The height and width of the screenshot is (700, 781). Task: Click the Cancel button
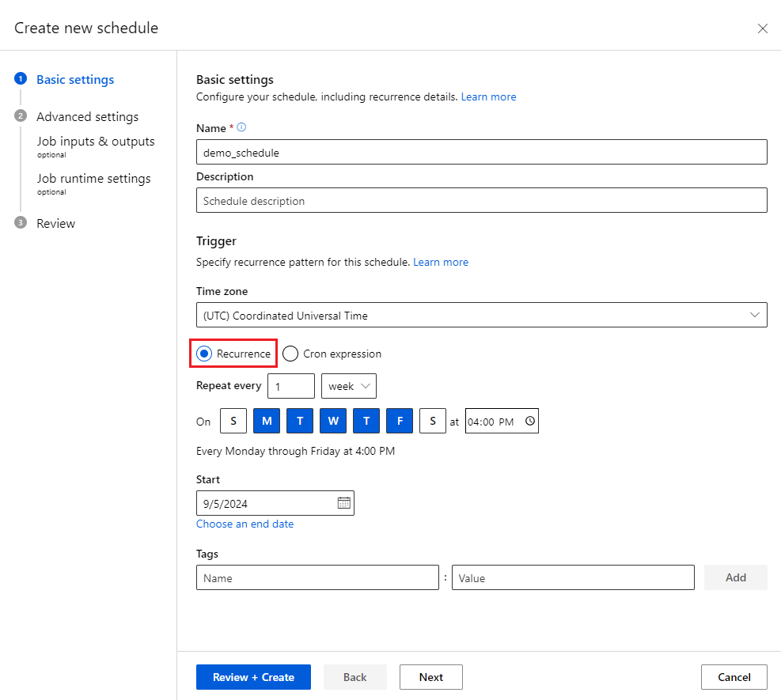tap(734, 677)
